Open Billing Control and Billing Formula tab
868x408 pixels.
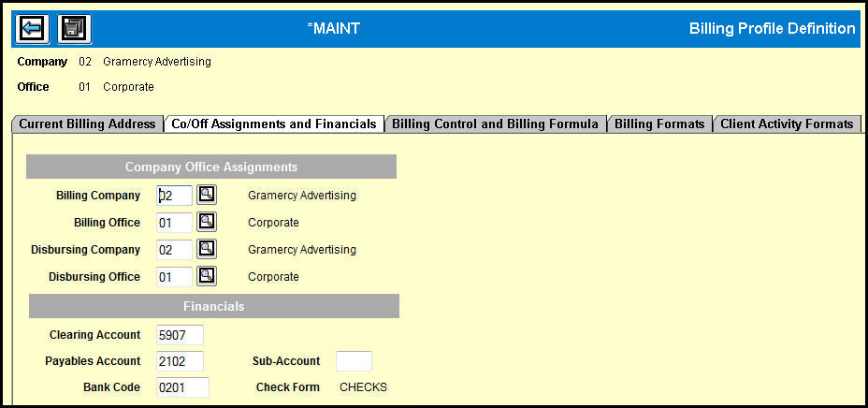496,124
